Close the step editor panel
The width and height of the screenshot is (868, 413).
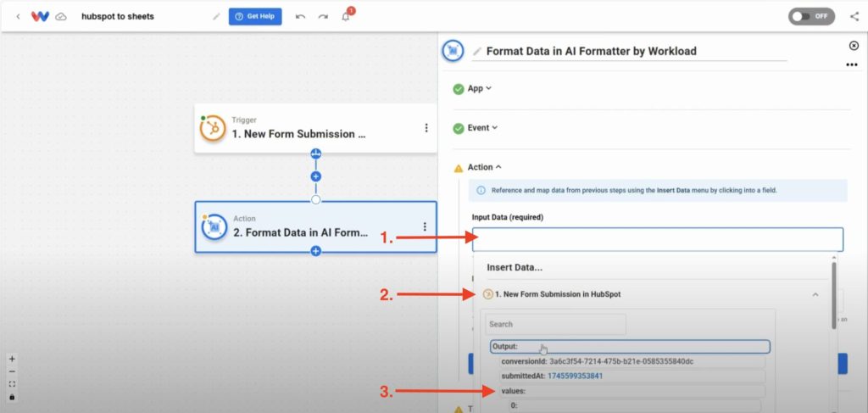854,46
